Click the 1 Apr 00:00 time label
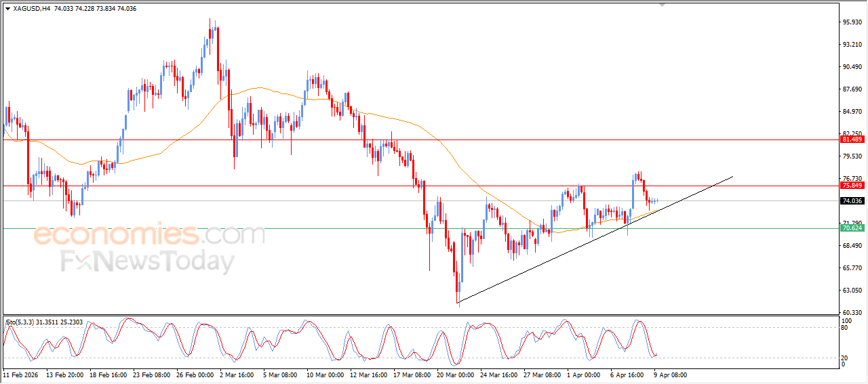The width and height of the screenshot is (868, 384). click(x=584, y=375)
